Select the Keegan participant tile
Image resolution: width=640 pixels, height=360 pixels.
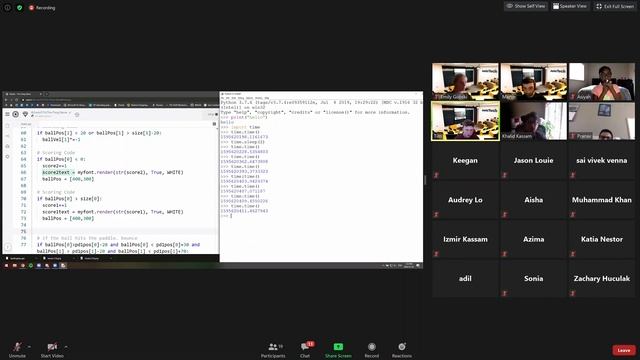(x=465, y=160)
